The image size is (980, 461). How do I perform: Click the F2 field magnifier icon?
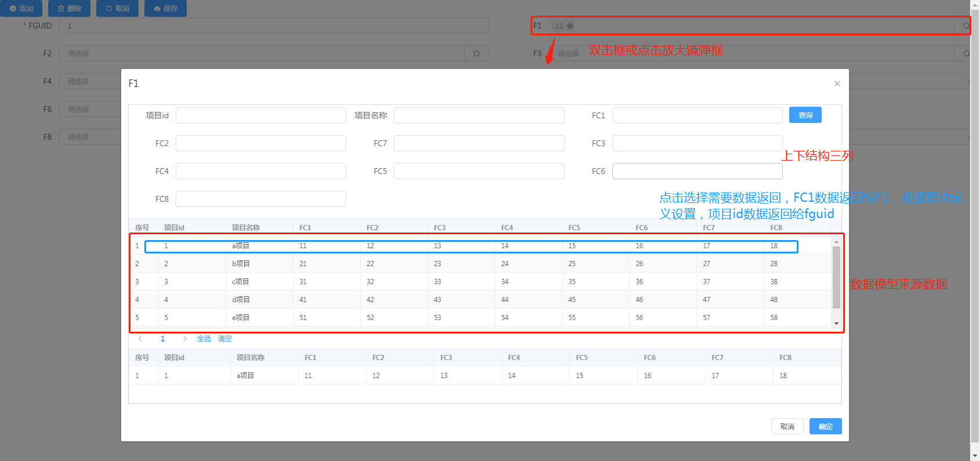point(476,53)
